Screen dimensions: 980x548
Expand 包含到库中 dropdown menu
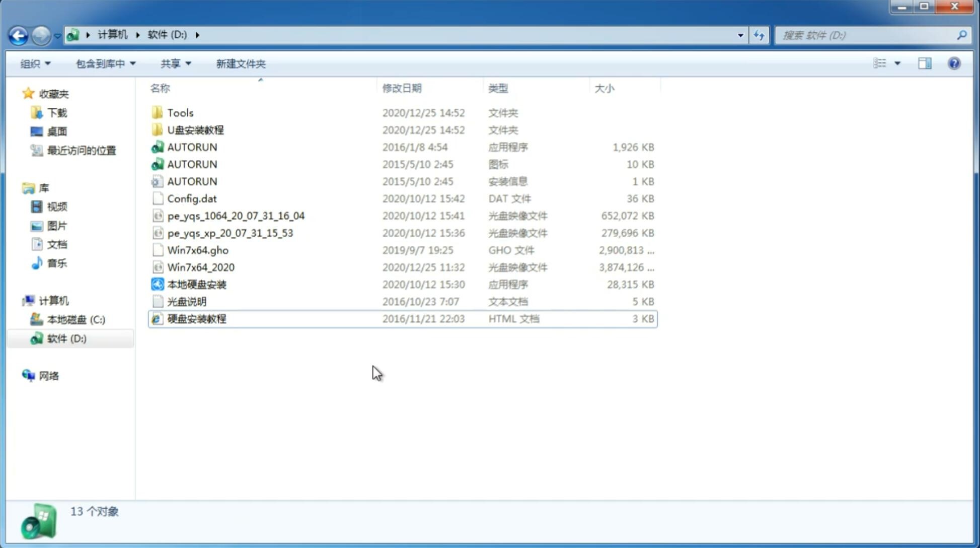pos(104,62)
